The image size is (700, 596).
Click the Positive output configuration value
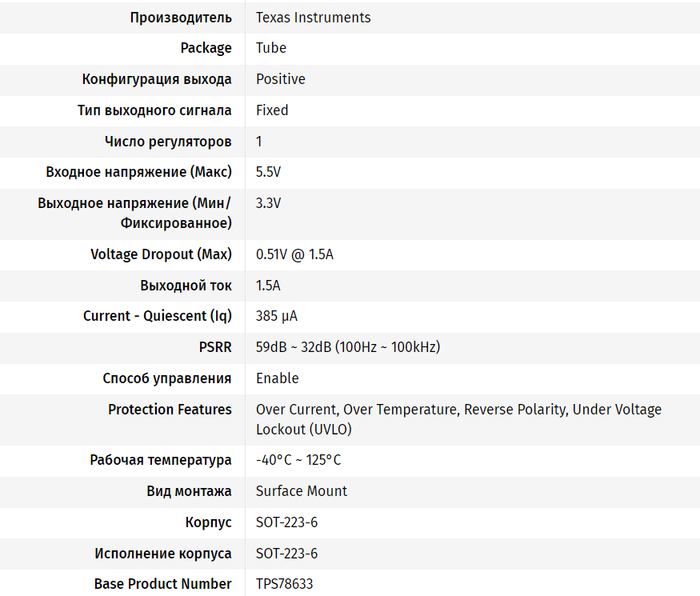(x=280, y=79)
